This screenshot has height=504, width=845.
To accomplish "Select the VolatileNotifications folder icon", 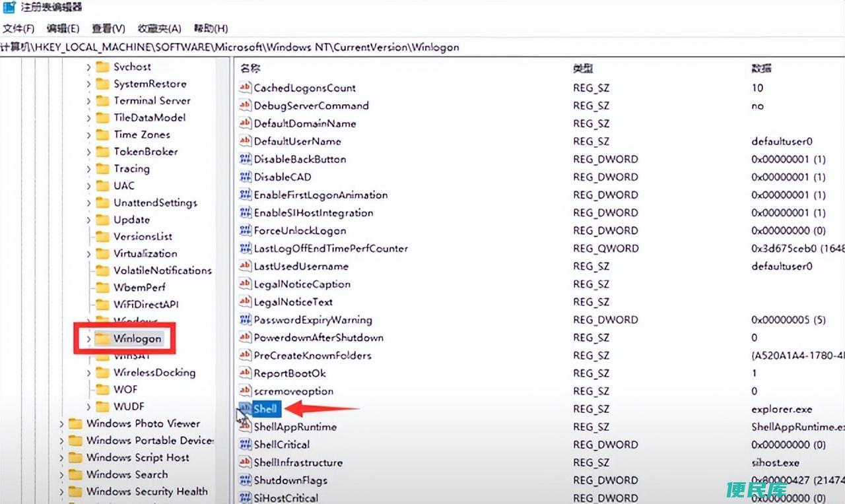I will pyautogui.click(x=102, y=270).
